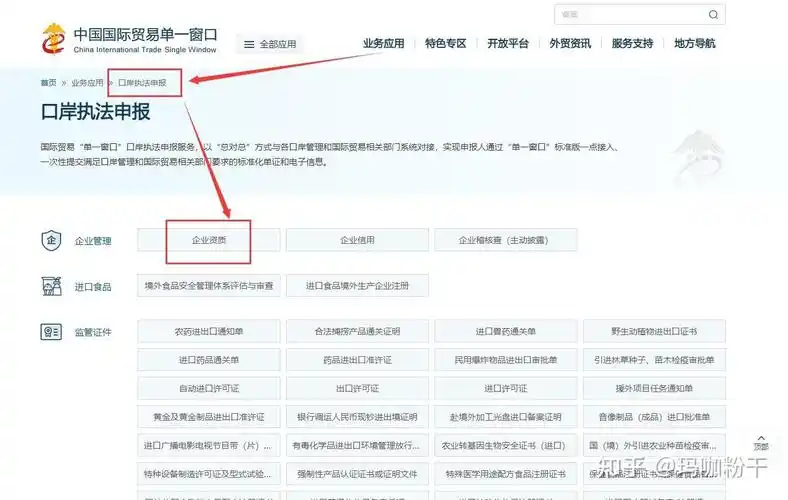Screen dimensions: 788x500
Task: Click the 口岸执法申报 breadcrumb item
Action: (x=142, y=83)
